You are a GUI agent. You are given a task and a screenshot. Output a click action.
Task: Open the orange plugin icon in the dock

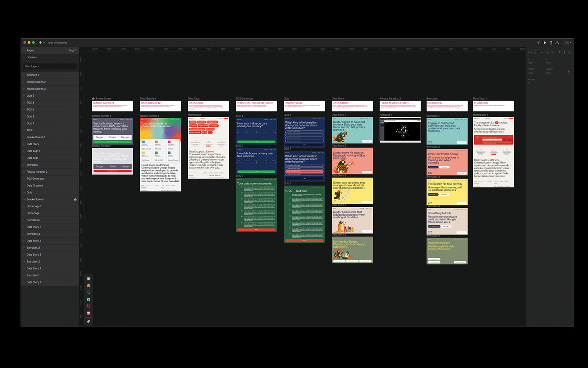[89, 285]
